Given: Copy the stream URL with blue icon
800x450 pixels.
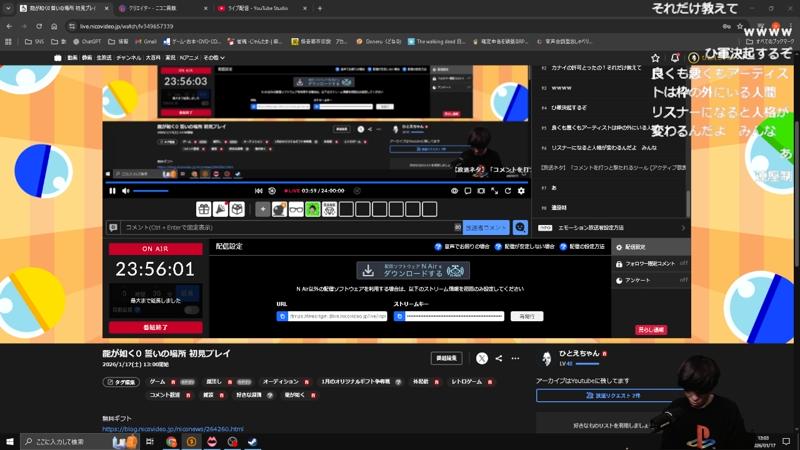Looking at the screenshot, I should pyautogui.click(x=282, y=316).
